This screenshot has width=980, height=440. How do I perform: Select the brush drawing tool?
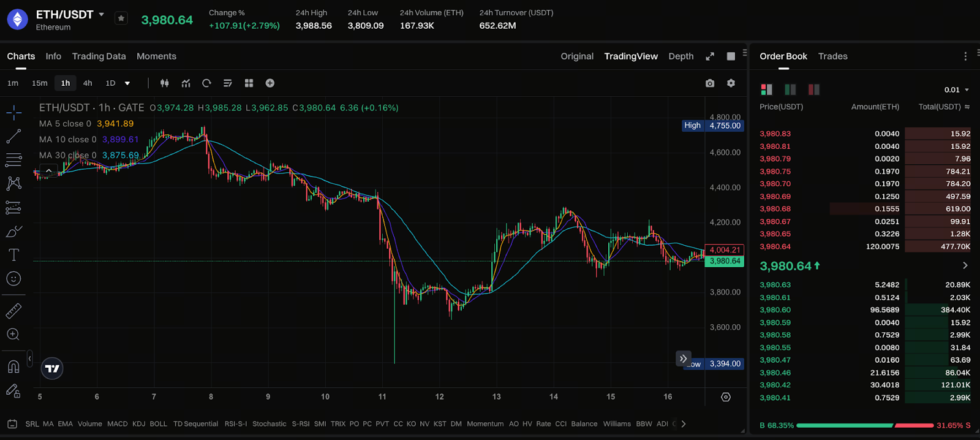[x=13, y=232]
